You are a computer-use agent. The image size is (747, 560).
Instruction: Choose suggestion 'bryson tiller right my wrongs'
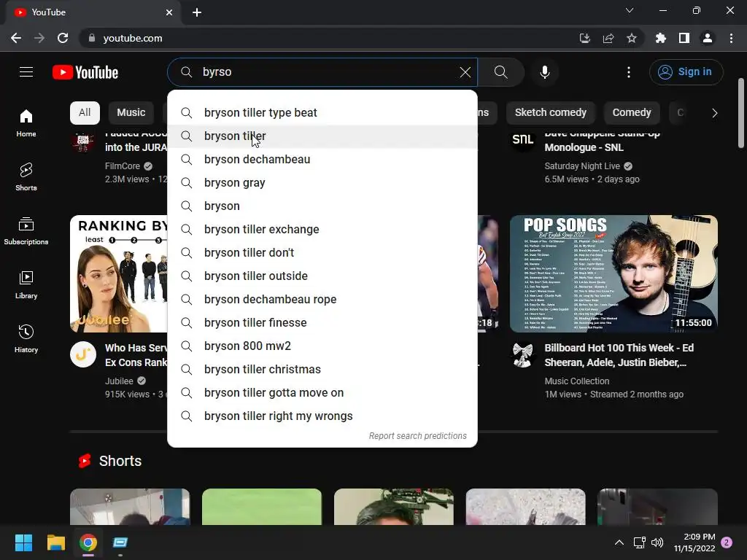pos(322,416)
